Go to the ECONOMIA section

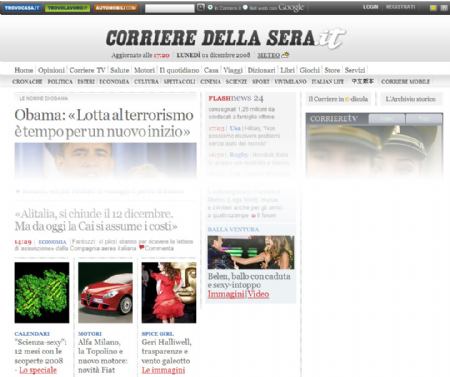[x=114, y=81]
